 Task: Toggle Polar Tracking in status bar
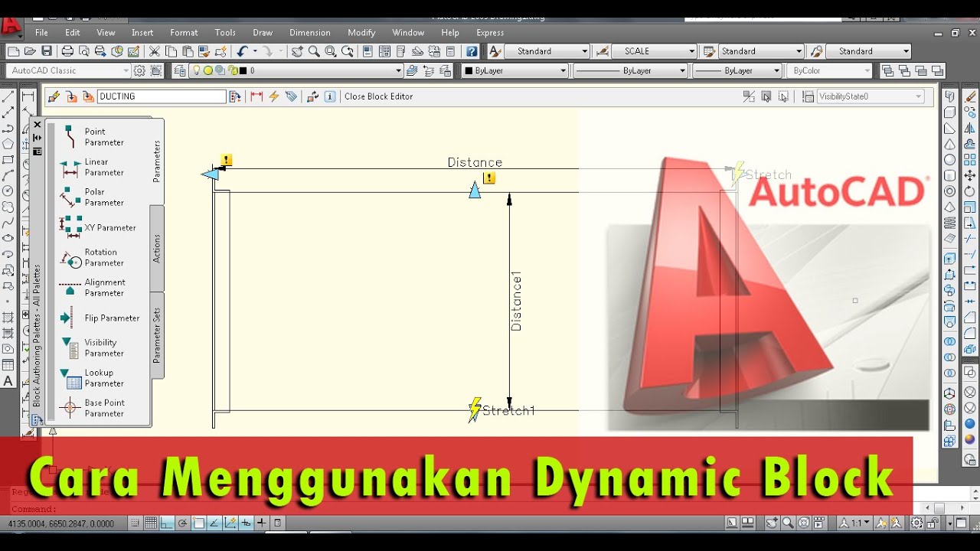(x=183, y=523)
